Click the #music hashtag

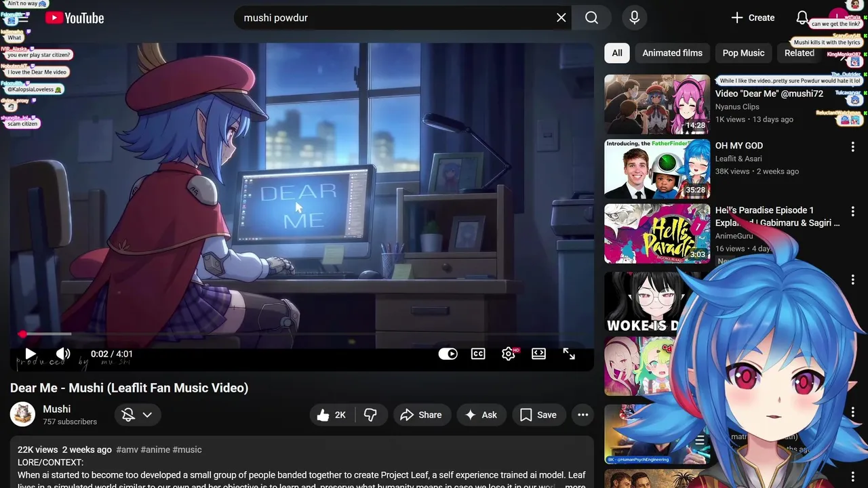click(187, 449)
